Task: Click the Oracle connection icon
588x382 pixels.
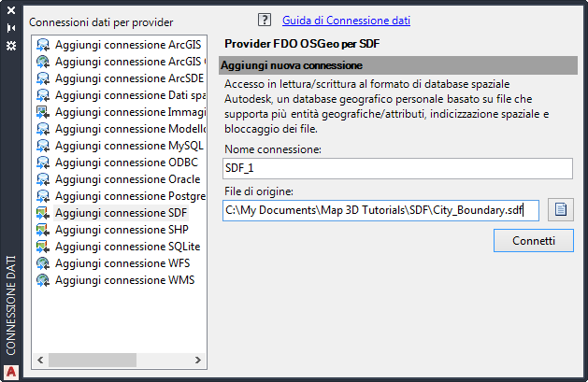Action: (x=43, y=179)
